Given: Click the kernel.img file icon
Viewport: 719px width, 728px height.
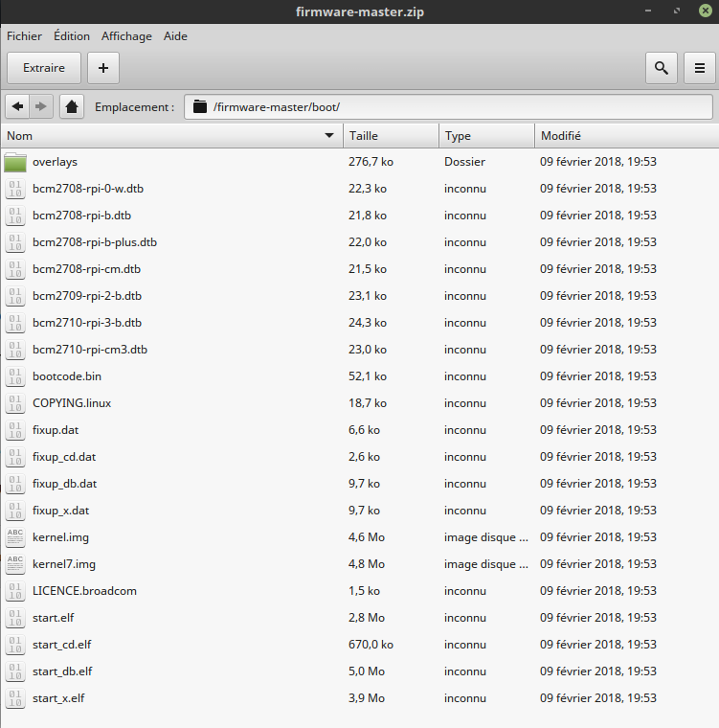Looking at the screenshot, I should (15, 537).
